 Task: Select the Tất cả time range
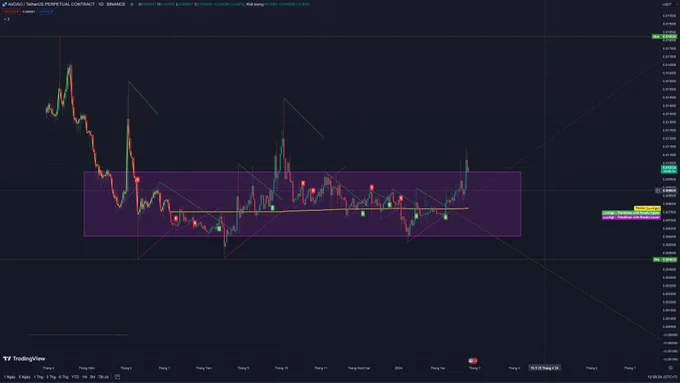[x=103, y=377]
